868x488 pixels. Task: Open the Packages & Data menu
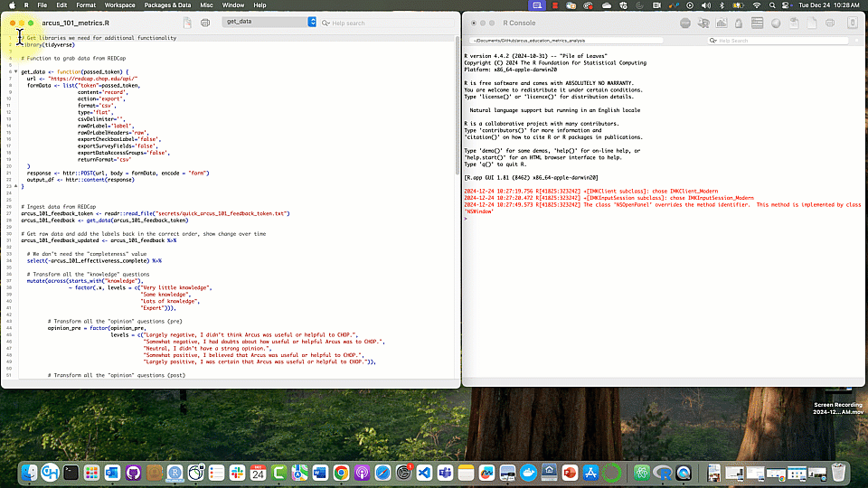point(167,5)
